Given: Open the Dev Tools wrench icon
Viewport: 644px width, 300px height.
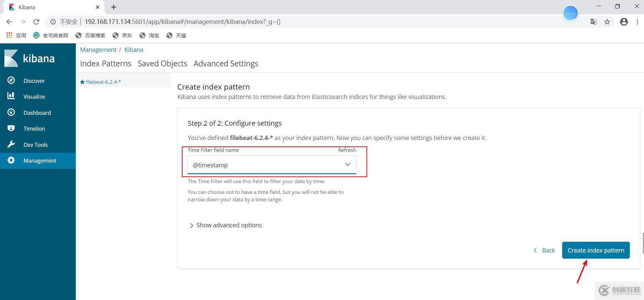Looking at the screenshot, I should tap(11, 144).
